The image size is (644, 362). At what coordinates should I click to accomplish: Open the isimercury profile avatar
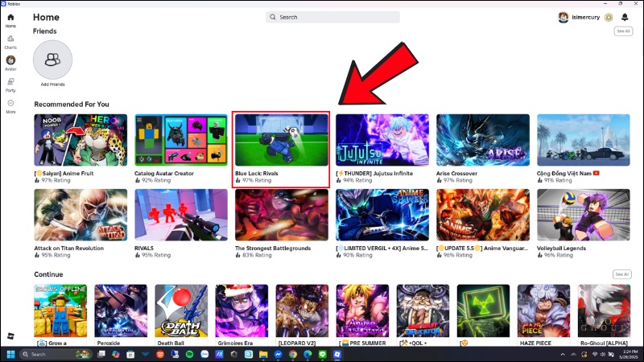(563, 17)
